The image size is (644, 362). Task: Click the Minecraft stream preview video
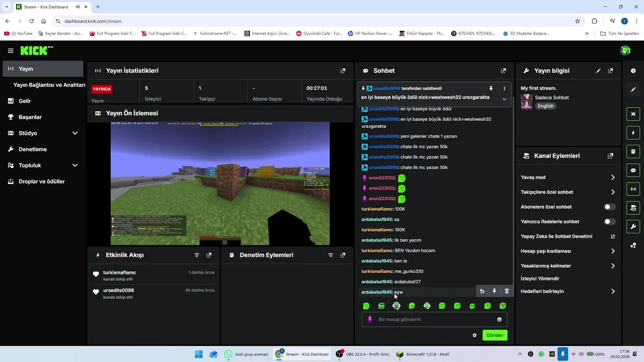[220, 184]
